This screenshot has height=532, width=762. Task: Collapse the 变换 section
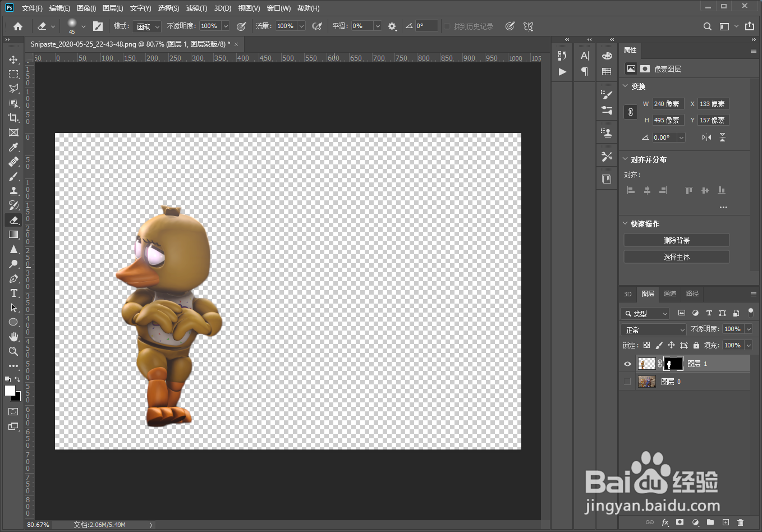pyautogui.click(x=626, y=86)
